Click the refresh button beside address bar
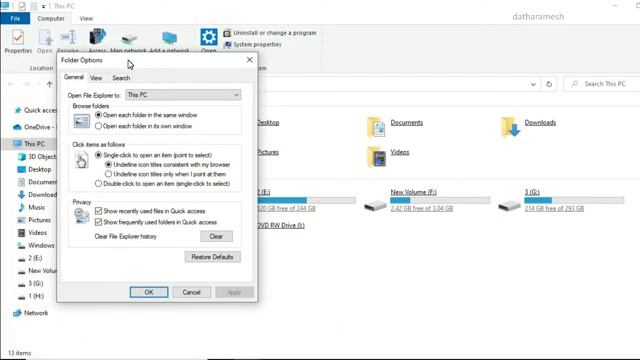Viewport: 640px width, 360px height. [x=549, y=84]
